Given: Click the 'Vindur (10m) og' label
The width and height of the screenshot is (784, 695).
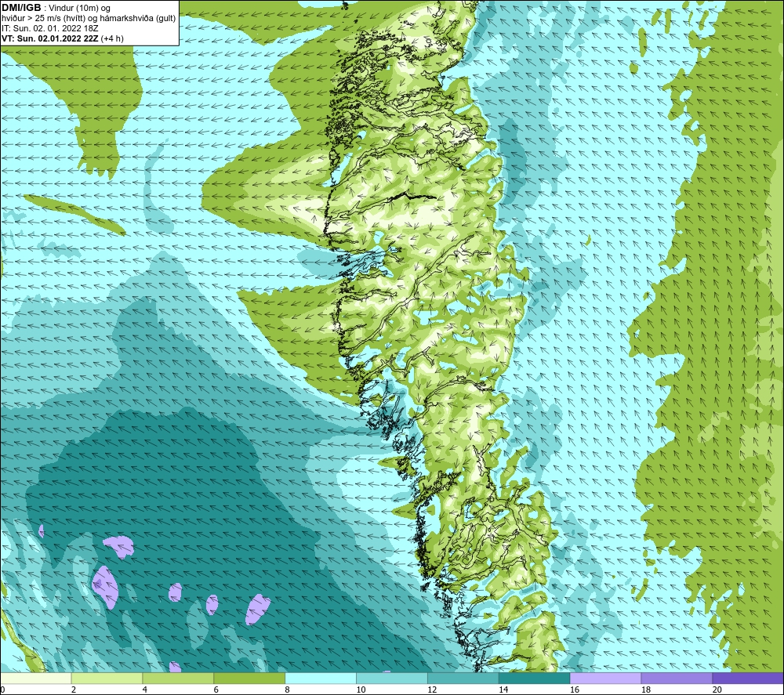Looking at the screenshot, I should click(x=79, y=8).
